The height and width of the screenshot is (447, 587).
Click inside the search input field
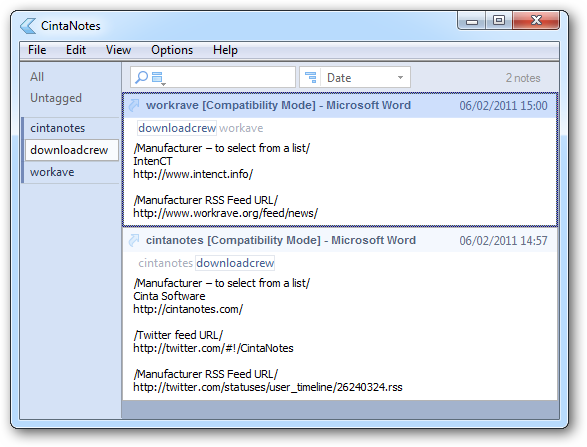coord(229,77)
